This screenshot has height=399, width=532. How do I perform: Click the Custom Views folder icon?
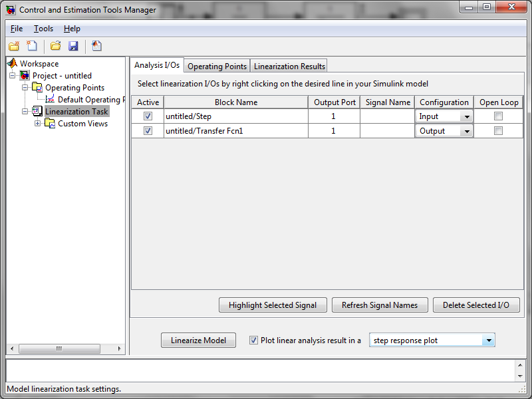pyautogui.click(x=50, y=123)
